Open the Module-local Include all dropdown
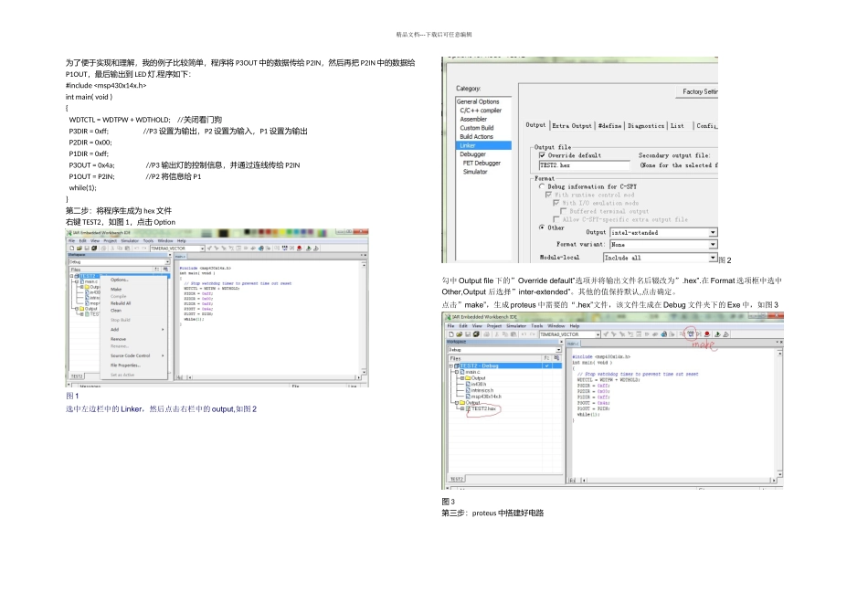The height and width of the screenshot is (614, 868). [x=713, y=258]
